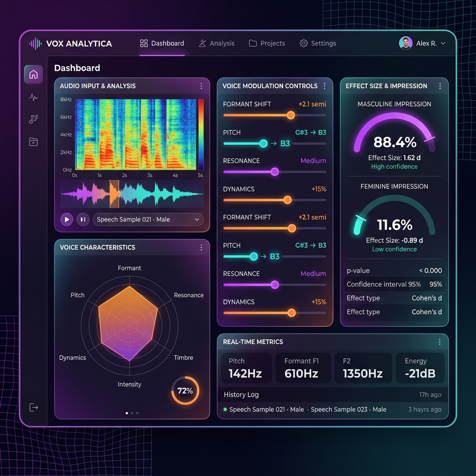Screen dimensions: 476x476
Task: Click the logout icon in sidebar
Action: coord(33,407)
